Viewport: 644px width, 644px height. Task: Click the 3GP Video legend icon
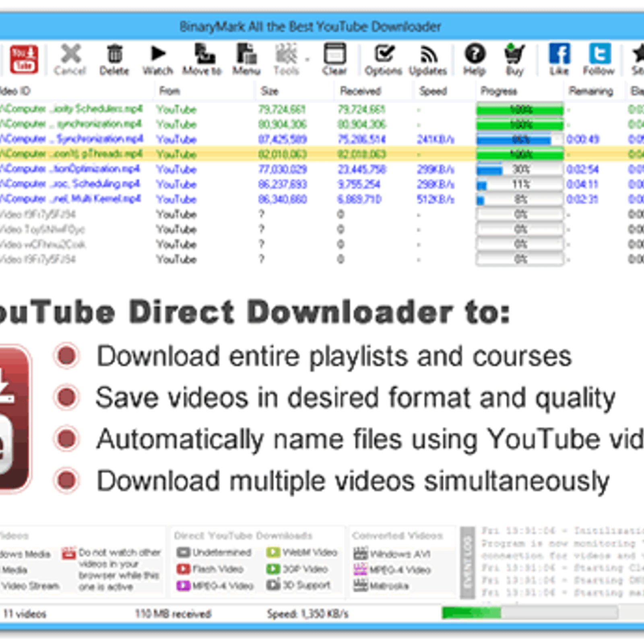click(x=273, y=569)
